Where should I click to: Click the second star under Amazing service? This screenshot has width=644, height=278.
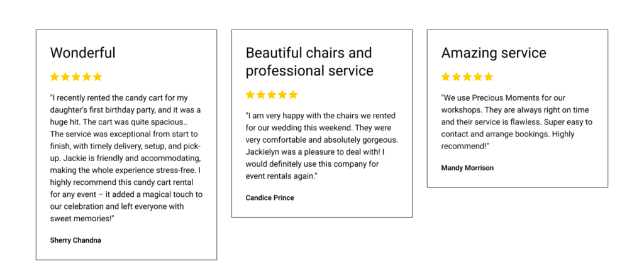(457, 77)
